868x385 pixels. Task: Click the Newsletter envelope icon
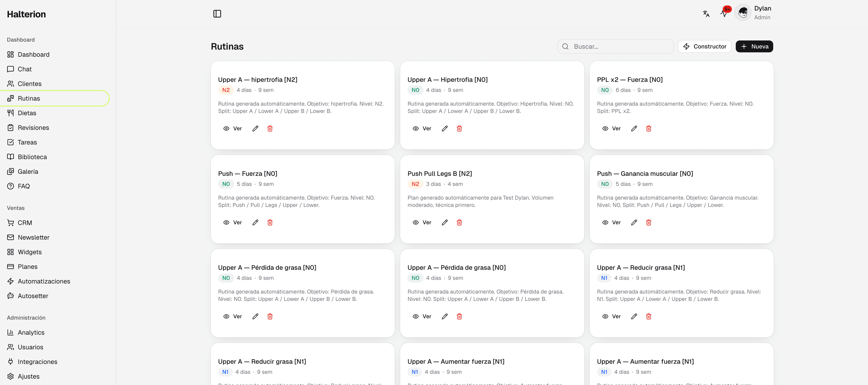point(11,237)
